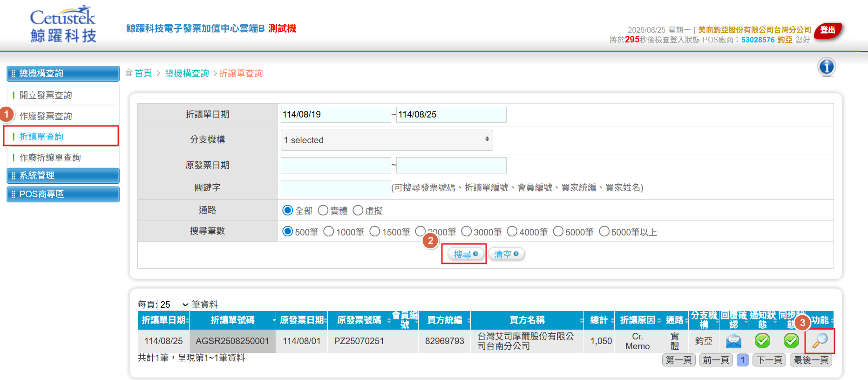This screenshot has width=868, height=380.
Task: Click the 關鍵字 keyword input field
Action: point(336,187)
